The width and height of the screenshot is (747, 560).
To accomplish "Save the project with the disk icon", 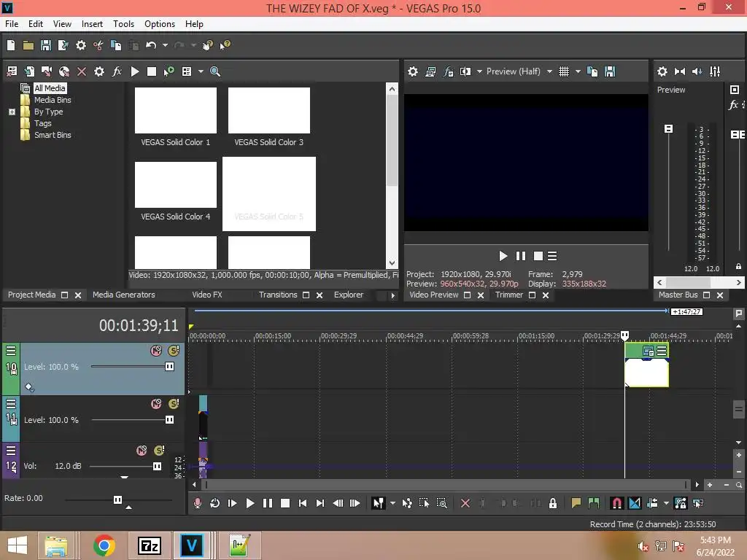I will point(46,45).
